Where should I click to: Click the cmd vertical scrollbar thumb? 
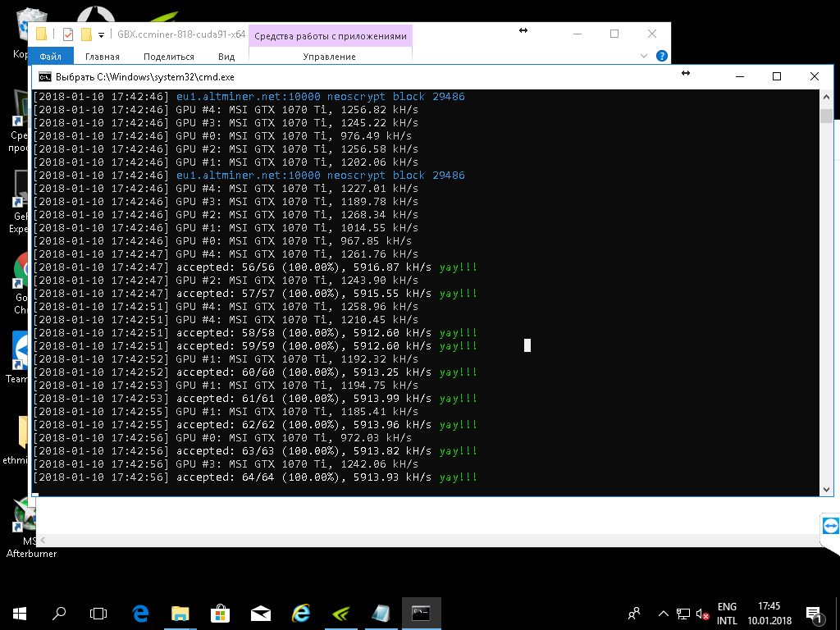(x=826, y=116)
